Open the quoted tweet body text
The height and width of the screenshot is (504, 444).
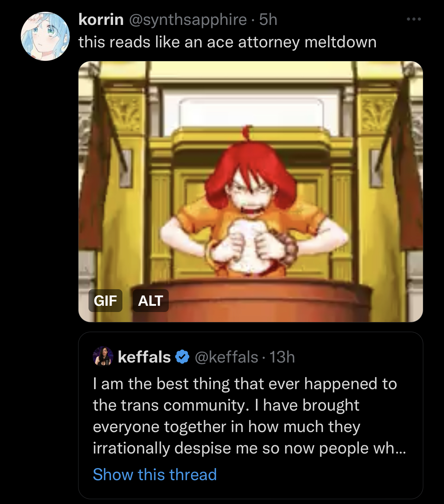[249, 416]
